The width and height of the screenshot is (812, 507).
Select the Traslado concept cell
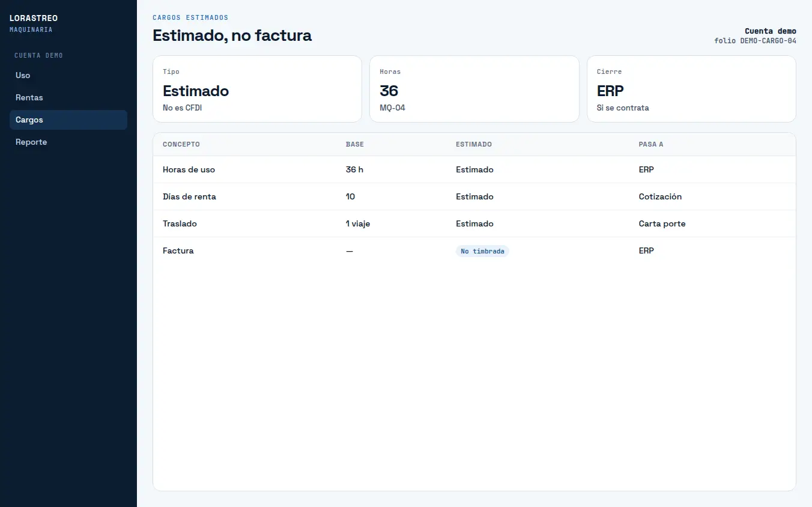point(180,224)
